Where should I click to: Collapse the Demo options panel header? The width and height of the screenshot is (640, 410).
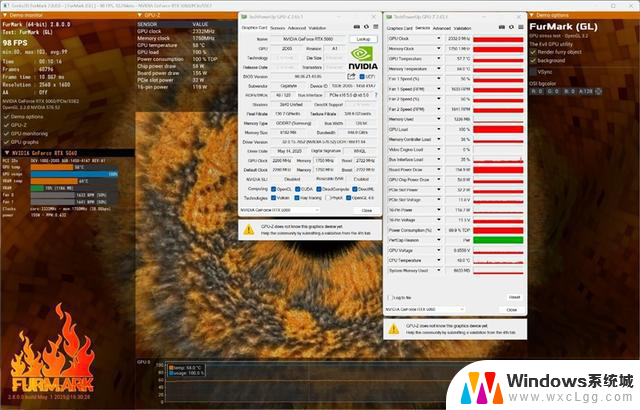point(531,15)
